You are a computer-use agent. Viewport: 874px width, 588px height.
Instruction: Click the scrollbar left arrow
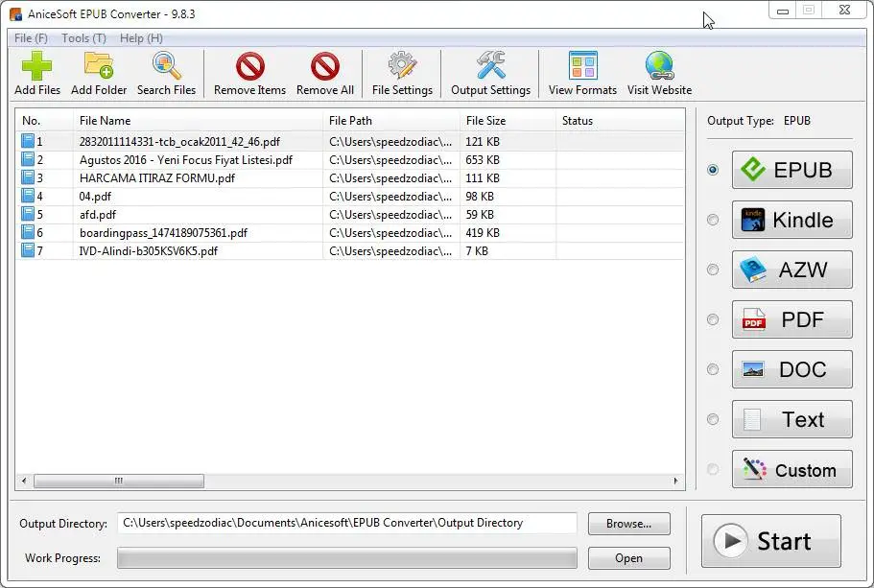23,481
